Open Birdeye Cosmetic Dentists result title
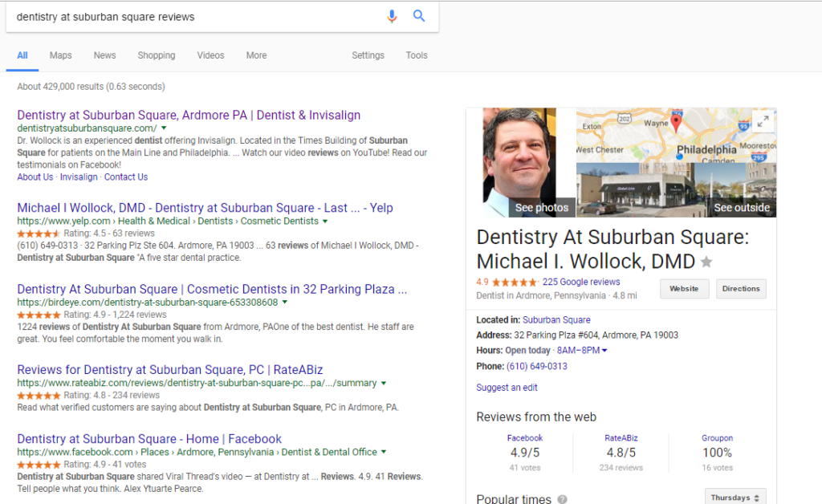The height and width of the screenshot is (504, 822). click(x=212, y=289)
